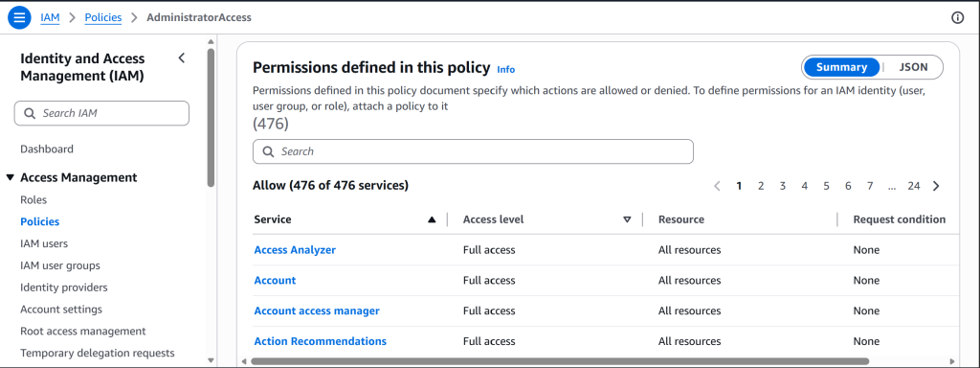Image resolution: width=980 pixels, height=368 pixels.
Task: Click the Service column header
Action: 273,219
